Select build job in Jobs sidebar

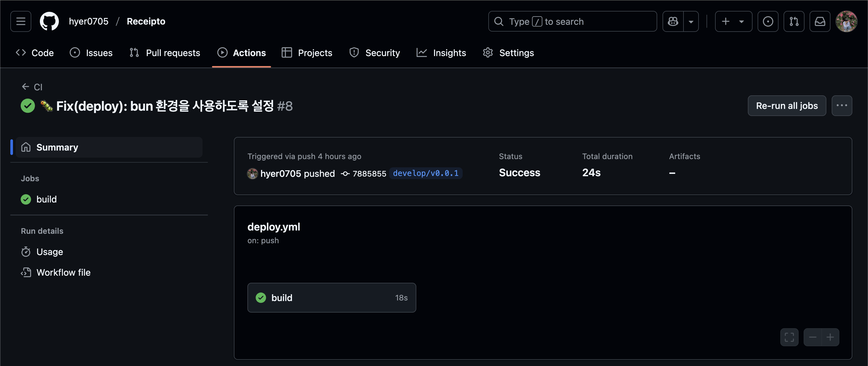pos(46,199)
